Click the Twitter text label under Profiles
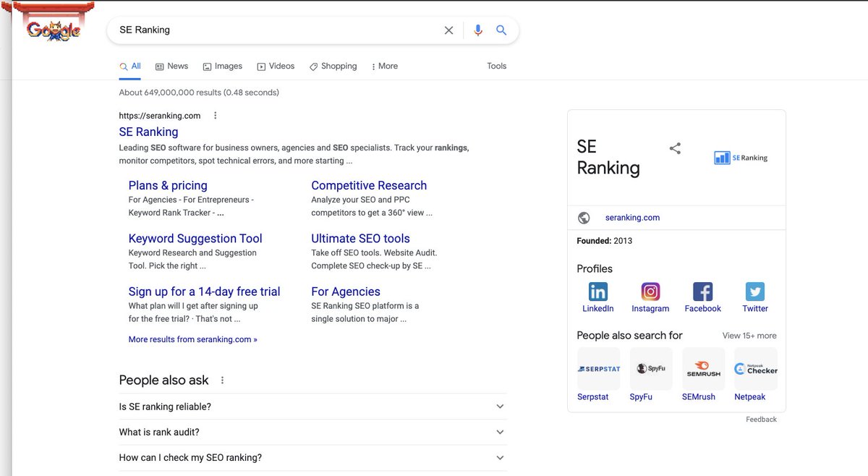 pyautogui.click(x=755, y=309)
